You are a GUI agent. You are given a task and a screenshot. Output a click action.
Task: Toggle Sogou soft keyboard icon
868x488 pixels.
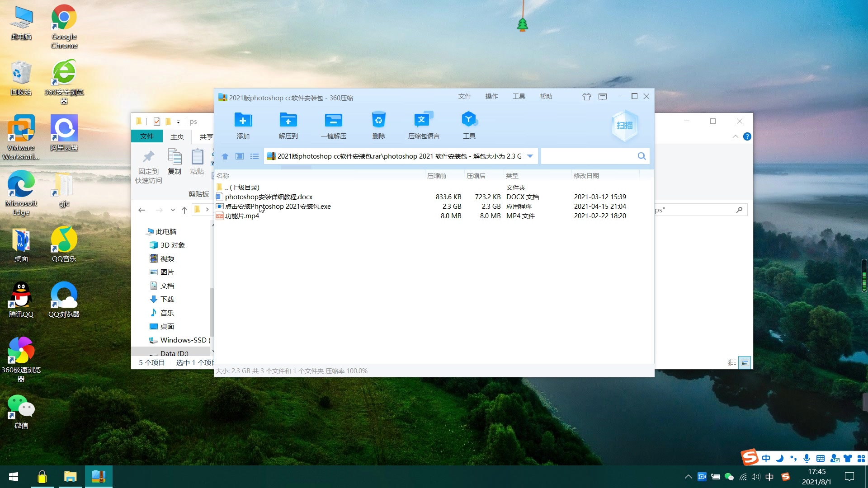821,459
